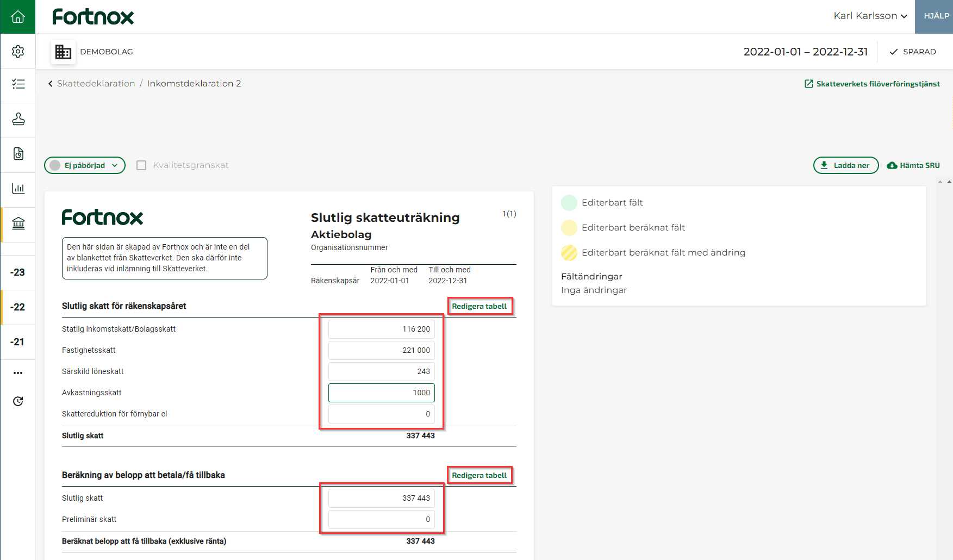The width and height of the screenshot is (953, 560).
Task: Click the Preliminär skatt field
Action: tap(382, 519)
